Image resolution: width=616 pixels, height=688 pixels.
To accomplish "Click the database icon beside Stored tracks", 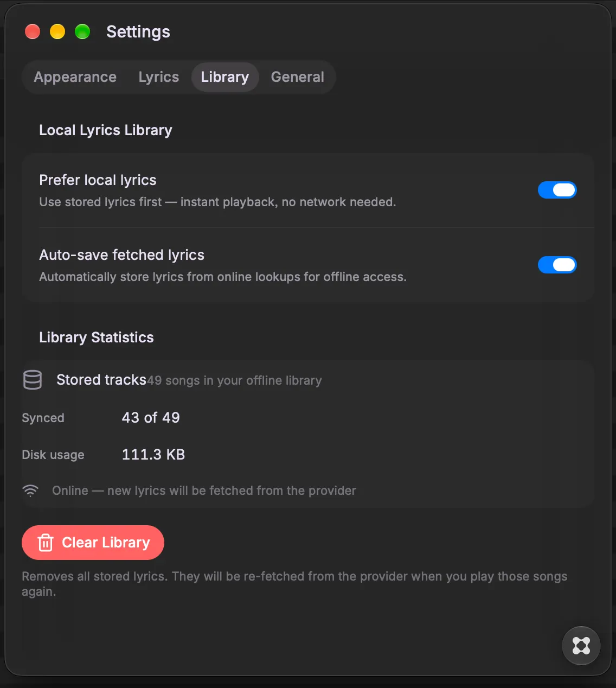I will click(x=33, y=380).
